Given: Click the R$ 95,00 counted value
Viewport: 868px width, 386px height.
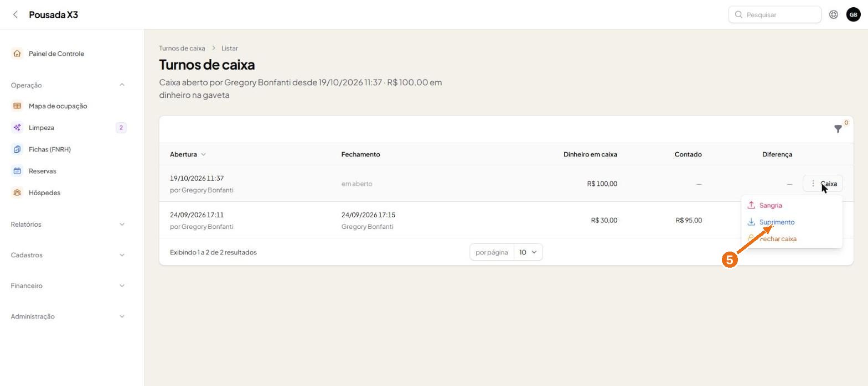Looking at the screenshot, I should pos(689,220).
